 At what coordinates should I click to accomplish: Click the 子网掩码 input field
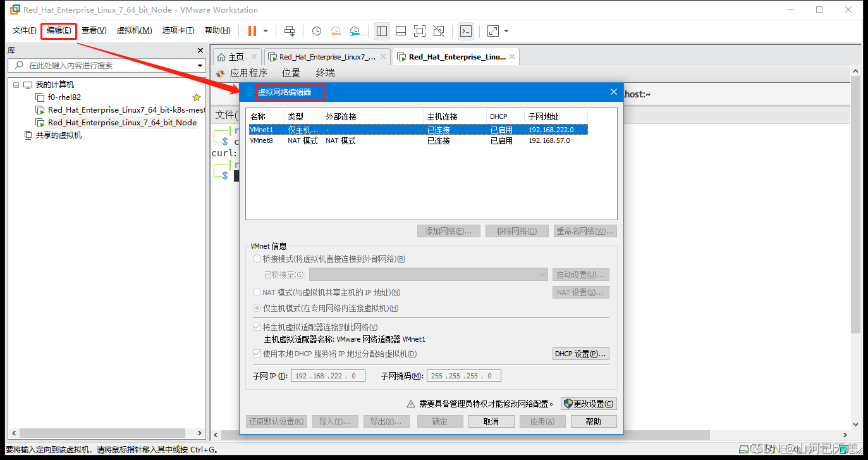(464, 376)
